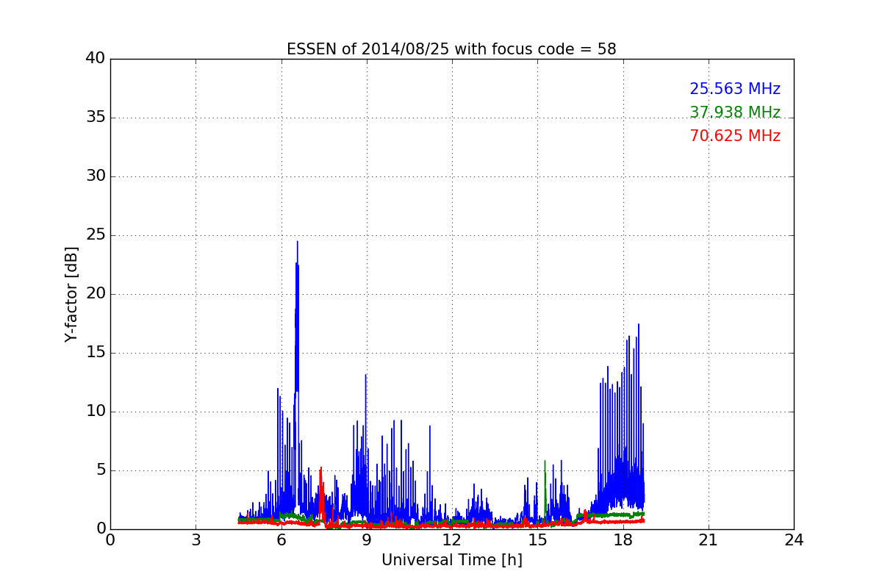882x588 pixels.
Task: Click the x-axis tick label 6
Action: pyautogui.click(x=281, y=540)
